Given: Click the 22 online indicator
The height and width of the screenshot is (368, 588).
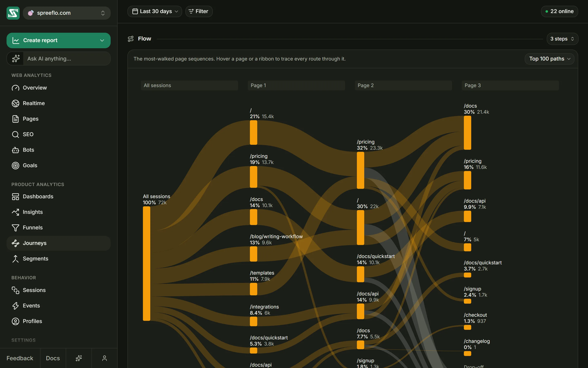Looking at the screenshot, I should tap(559, 11).
